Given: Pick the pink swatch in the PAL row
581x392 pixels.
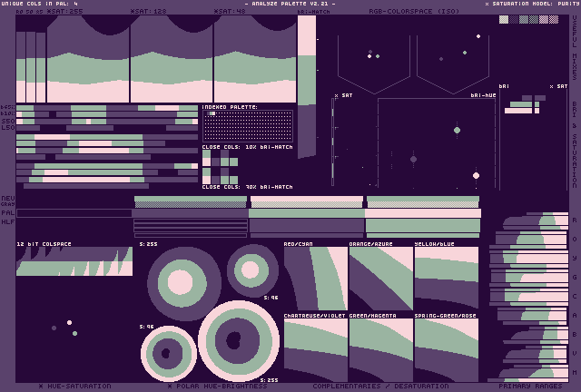Looking at the screenshot, I should point(423,213).
